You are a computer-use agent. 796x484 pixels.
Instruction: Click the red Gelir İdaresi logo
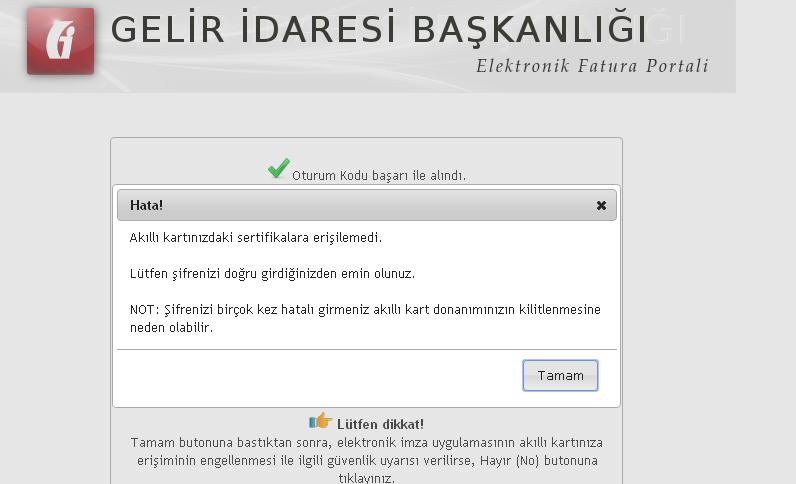pyautogui.click(x=60, y=41)
